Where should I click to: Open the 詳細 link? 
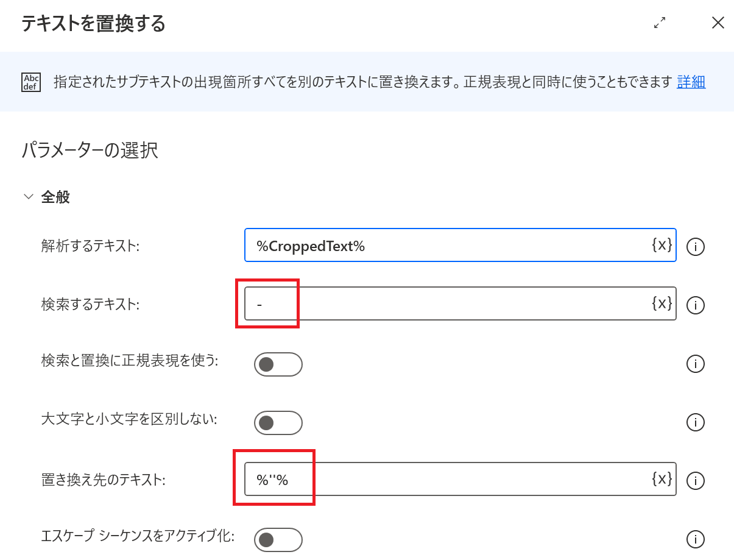pyautogui.click(x=691, y=82)
